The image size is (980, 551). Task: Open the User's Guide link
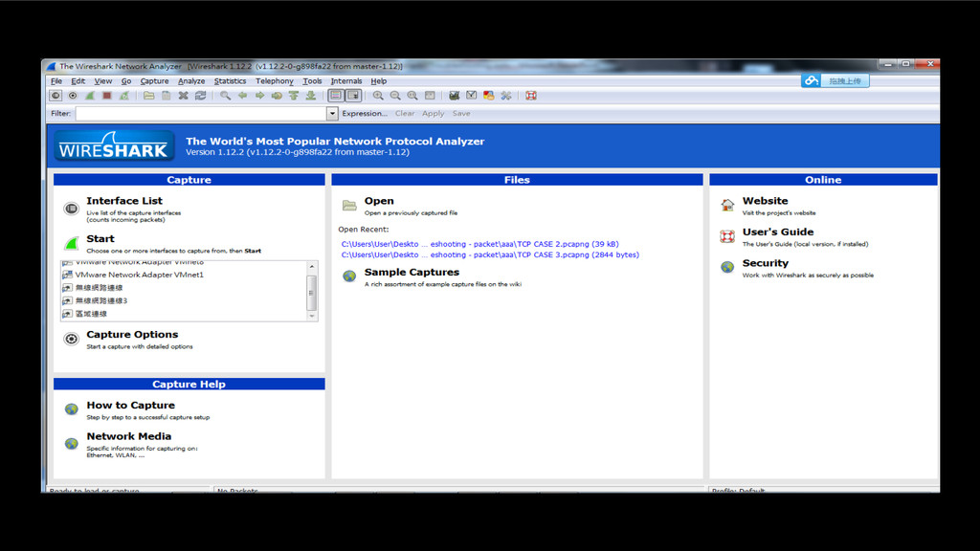click(778, 231)
